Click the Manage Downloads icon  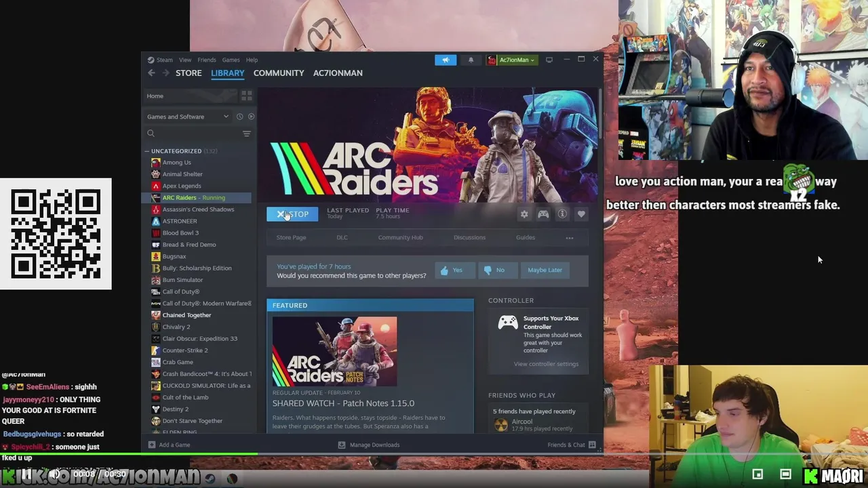click(x=342, y=445)
